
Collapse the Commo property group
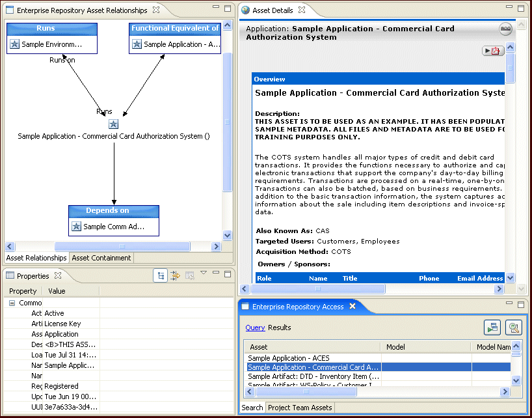pos(11,303)
